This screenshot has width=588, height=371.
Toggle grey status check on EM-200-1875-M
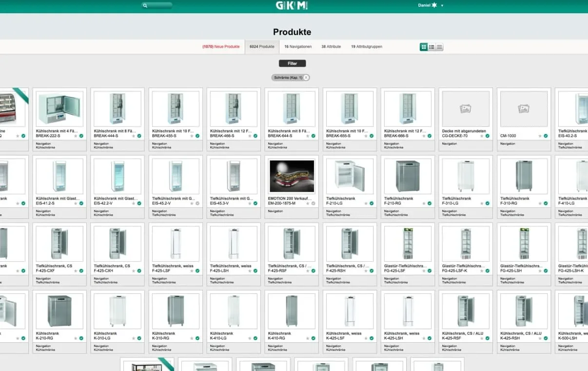click(x=314, y=203)
